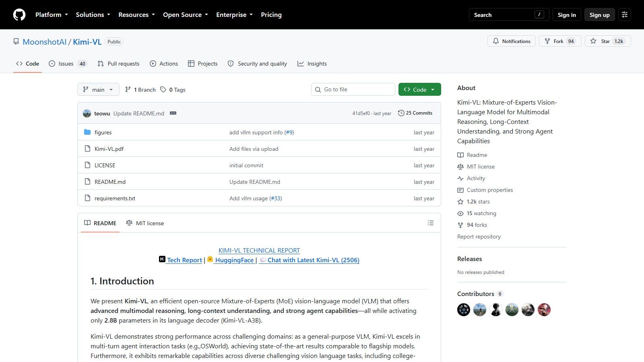Expand the Enterprise menu
The image size is (644, 362).
click(234, 15)
